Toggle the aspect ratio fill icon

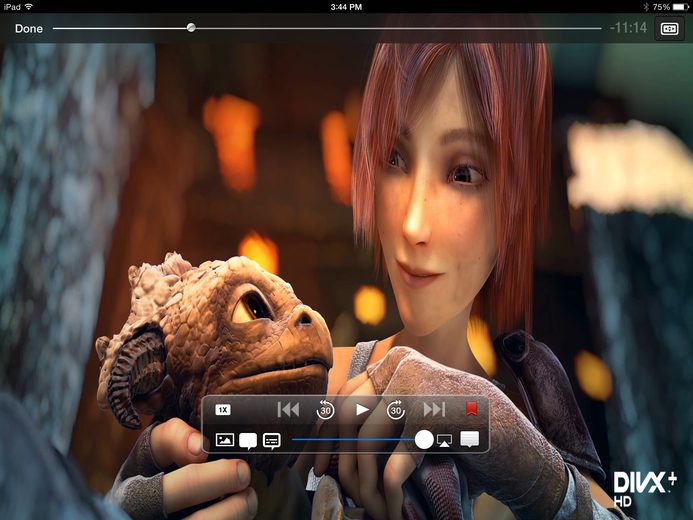tap(669, 29)
